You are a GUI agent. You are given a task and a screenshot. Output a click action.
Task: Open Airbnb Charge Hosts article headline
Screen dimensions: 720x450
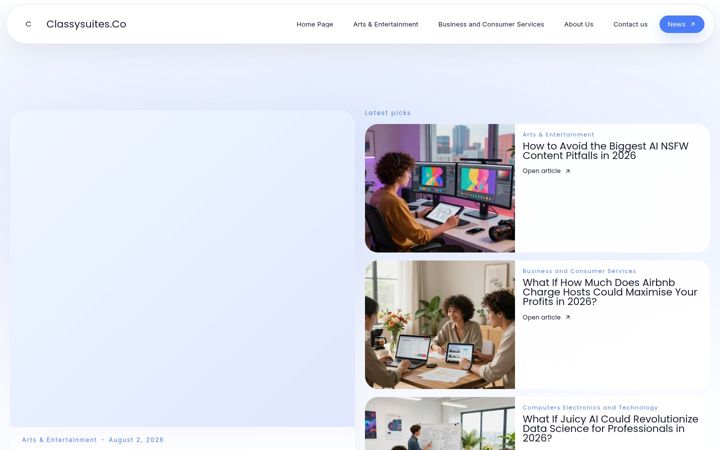coord(610,292)
